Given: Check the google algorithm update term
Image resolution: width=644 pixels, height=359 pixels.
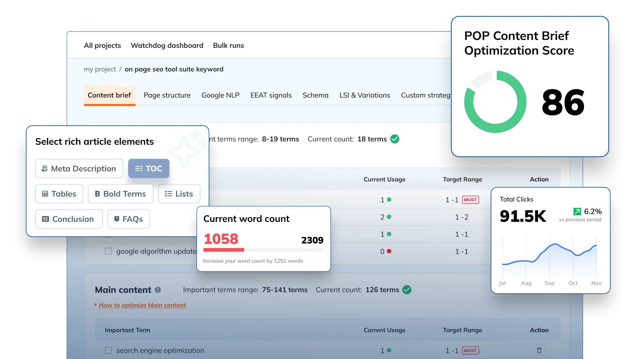Looking at the screenshot, I should tap(109, 251).
